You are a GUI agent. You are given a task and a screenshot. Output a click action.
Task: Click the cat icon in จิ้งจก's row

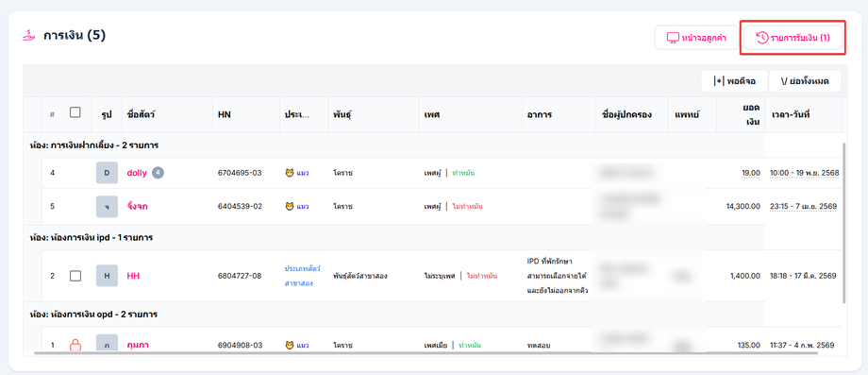(x=289, y=206)
